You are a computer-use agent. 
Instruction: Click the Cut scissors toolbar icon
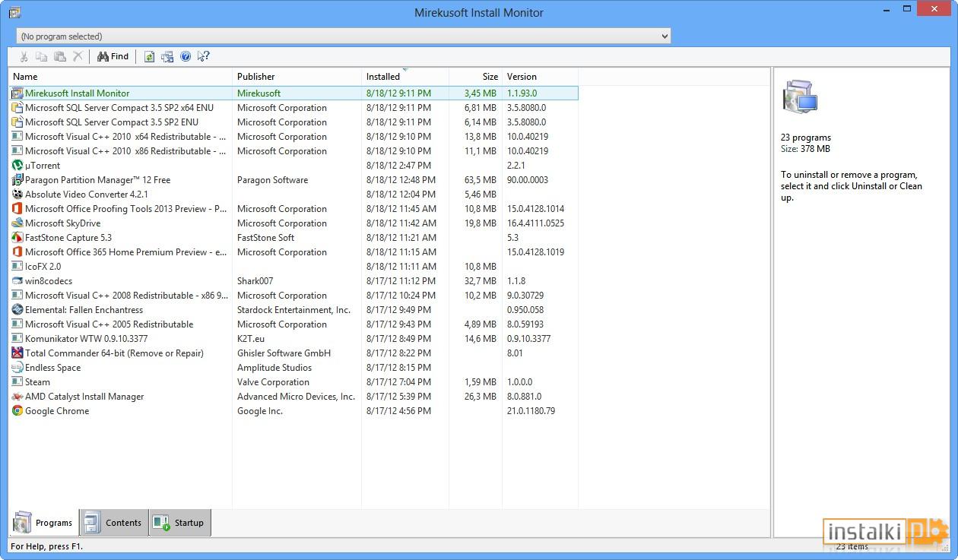pos(24,56)
